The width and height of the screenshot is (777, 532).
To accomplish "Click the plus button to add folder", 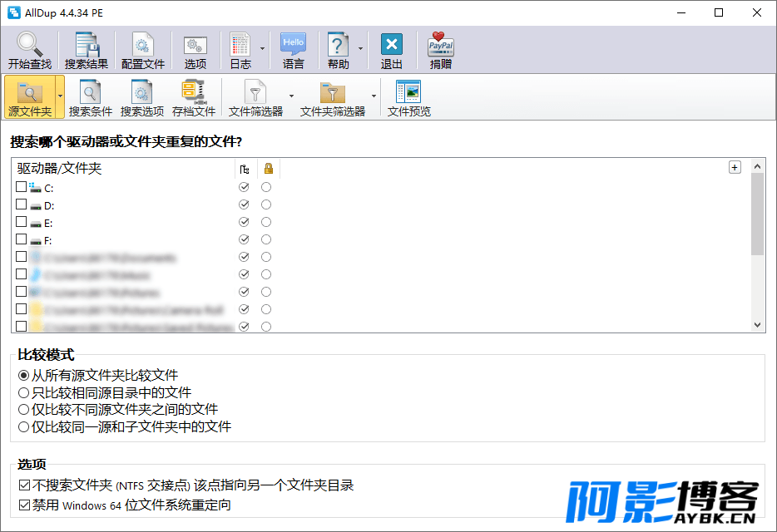I will click(x=735, y=167).
